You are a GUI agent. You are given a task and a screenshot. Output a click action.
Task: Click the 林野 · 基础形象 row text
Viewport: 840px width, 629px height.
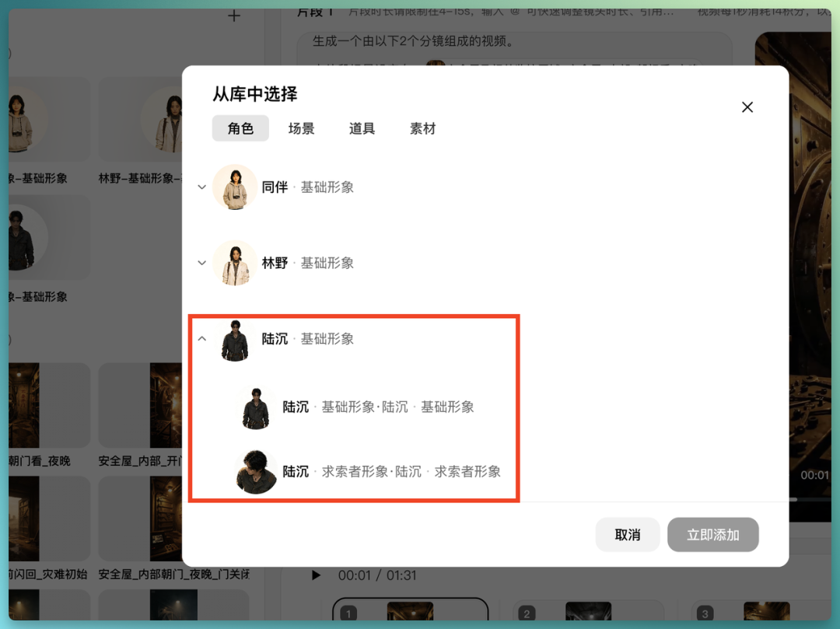(307, 263)
